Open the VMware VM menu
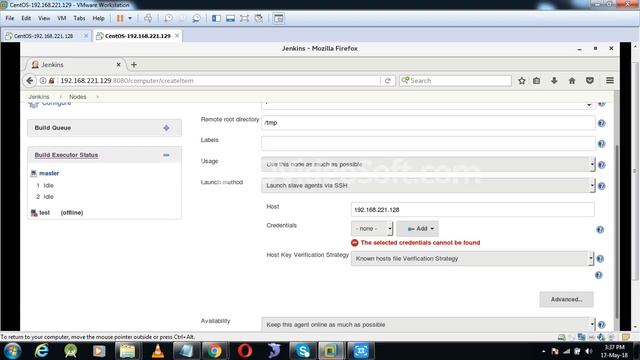This screenshot has height=360, width=640. point(62,18)
